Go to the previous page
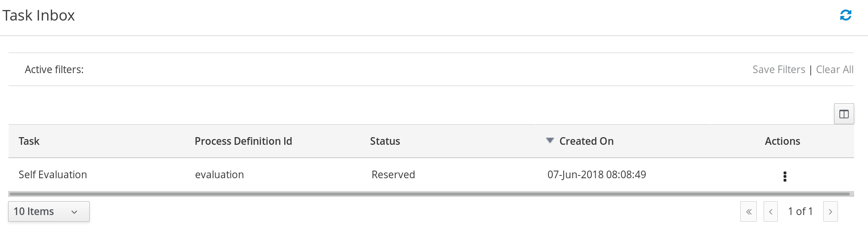Image resolution: width=868 pixels, height=248 pixels. pos(771,212)
